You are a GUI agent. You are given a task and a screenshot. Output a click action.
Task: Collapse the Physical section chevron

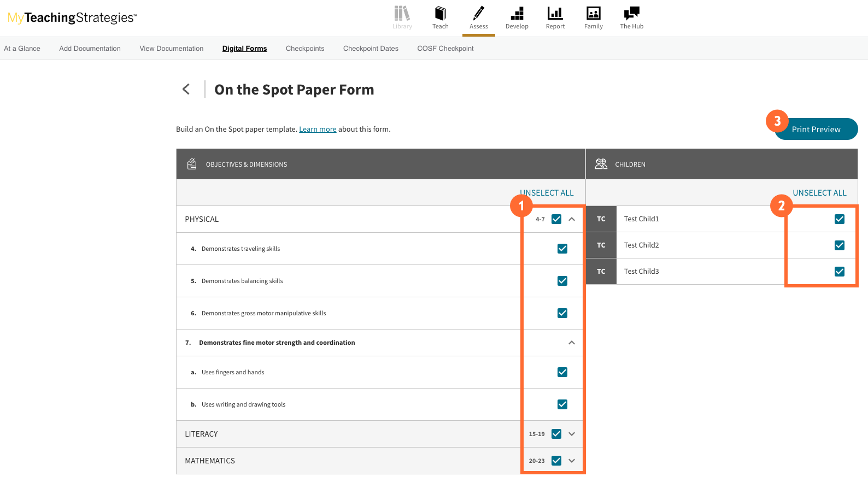point(572,219)
